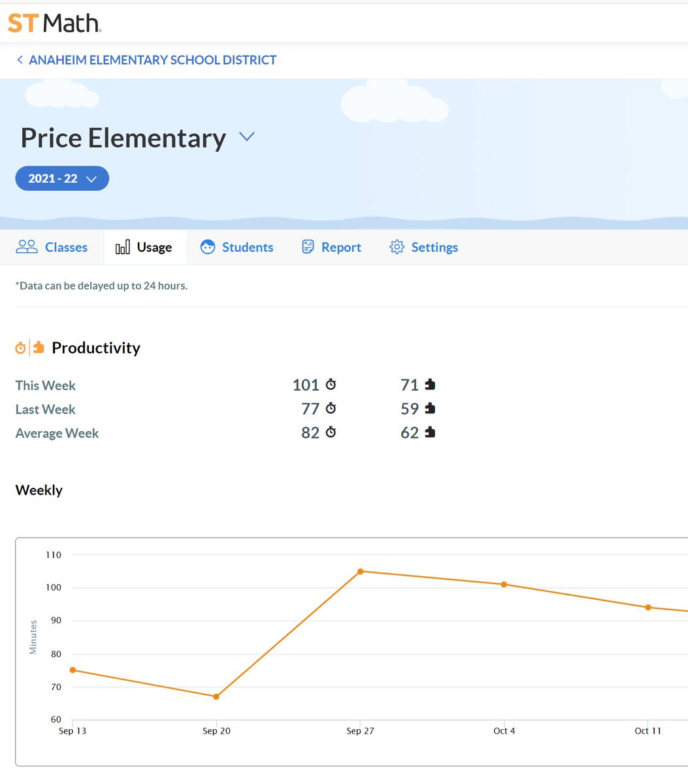Click the This Week puzzles value 71
Screen dimensions: 688x784
(x=410, y=385)
